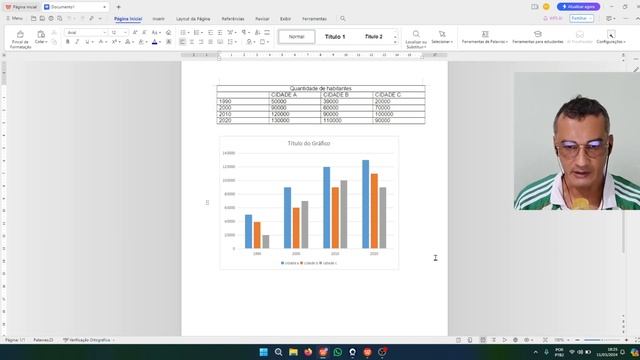This screenshot has width=640, height=360.
Task: Switch to the Página Inicial ribbon tab
Action: pos(128,19)
